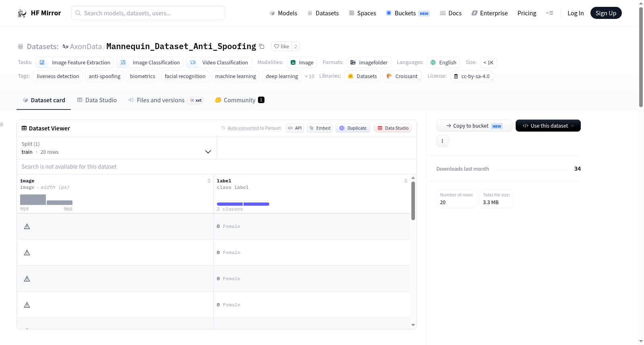The width and height of the screenshot is (644, 345).
Task: Copy dataset name with the copy icon
Action: (262, 46)
